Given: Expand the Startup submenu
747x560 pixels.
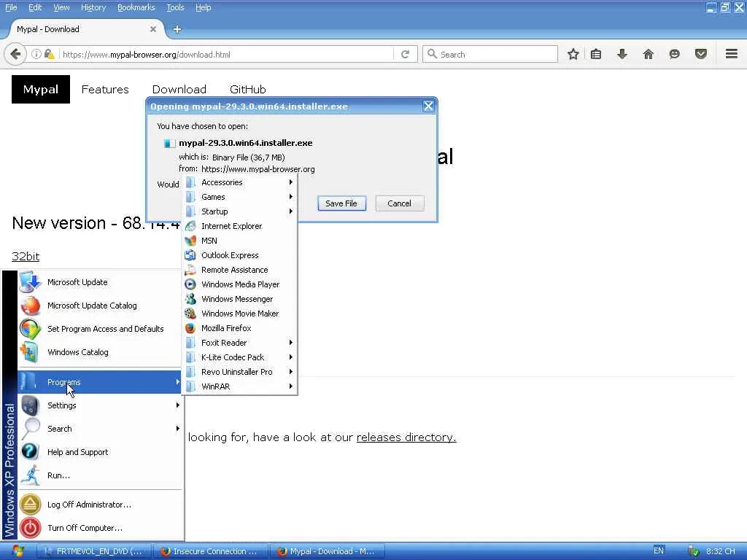Looking at the screenshot, I should click(x=239, y=211).
